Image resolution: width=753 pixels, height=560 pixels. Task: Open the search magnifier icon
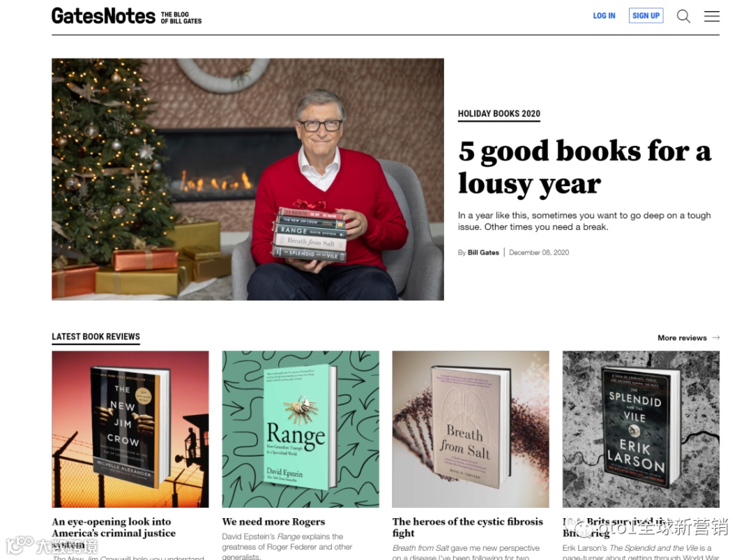(x=683, y=16)
